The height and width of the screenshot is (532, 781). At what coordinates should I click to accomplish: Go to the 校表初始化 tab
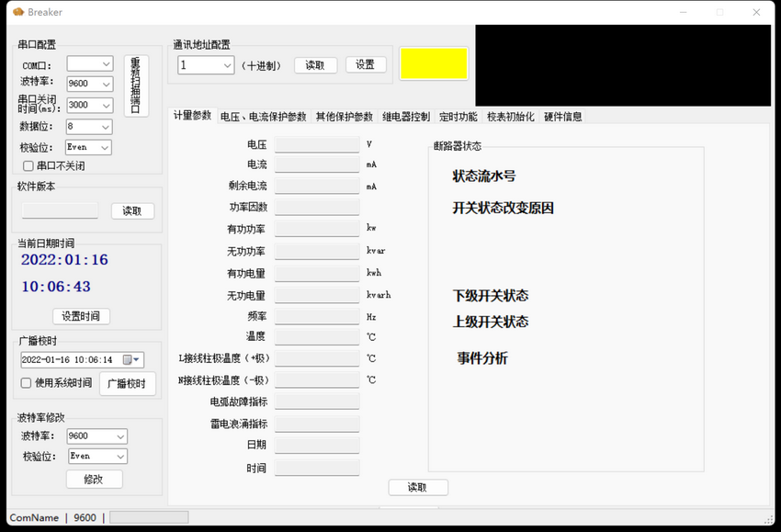510,117
